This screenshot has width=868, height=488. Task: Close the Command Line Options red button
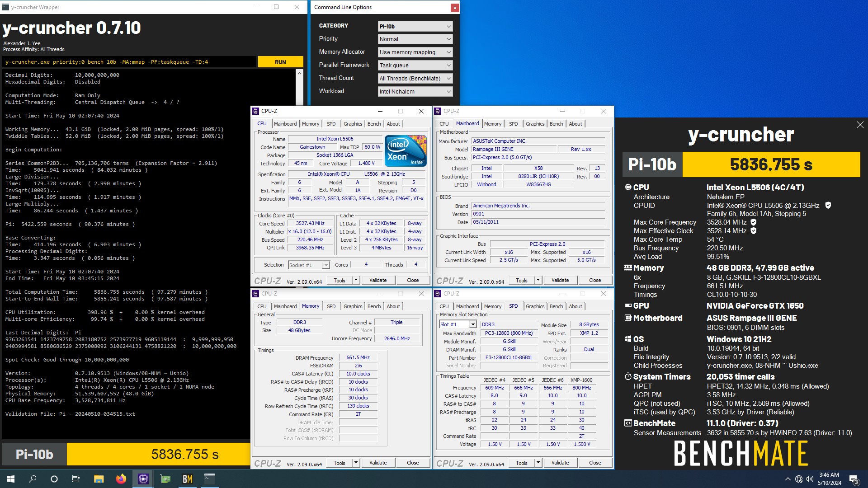tap(454, 8)
